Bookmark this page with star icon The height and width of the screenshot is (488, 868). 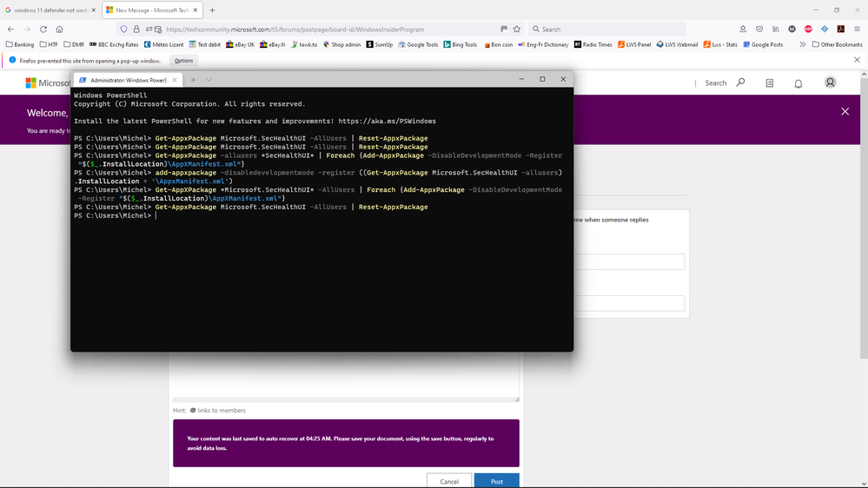[516, 30]
